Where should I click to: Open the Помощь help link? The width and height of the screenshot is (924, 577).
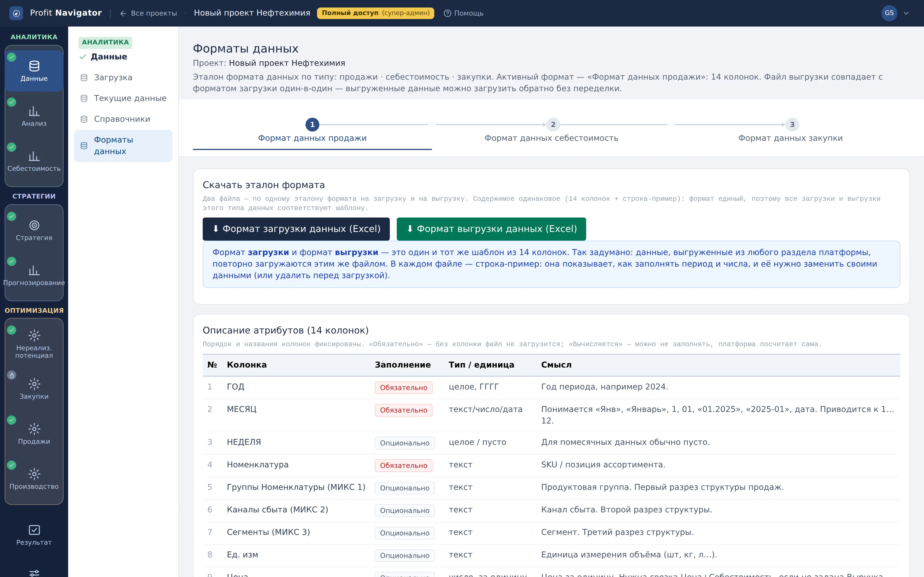tap(463, 13)
